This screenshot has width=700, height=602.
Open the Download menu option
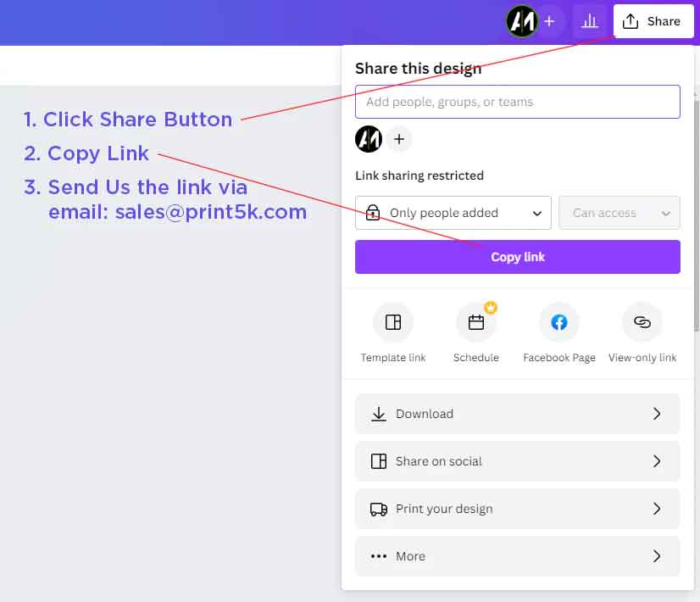[517, 414]
